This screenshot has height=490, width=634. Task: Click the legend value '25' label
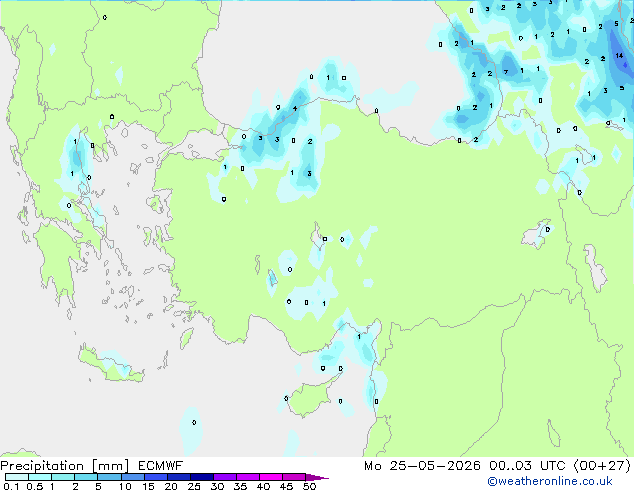pos(194,486)
